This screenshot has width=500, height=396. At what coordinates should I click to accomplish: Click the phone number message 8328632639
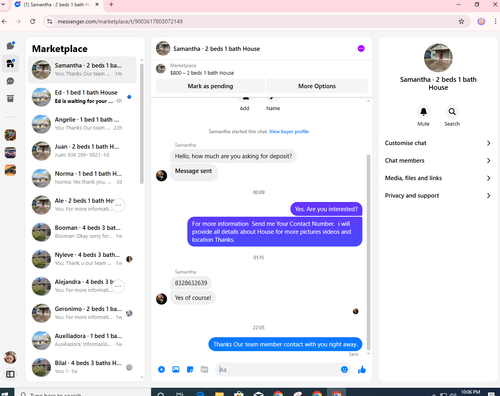click(x=191, y=283)
